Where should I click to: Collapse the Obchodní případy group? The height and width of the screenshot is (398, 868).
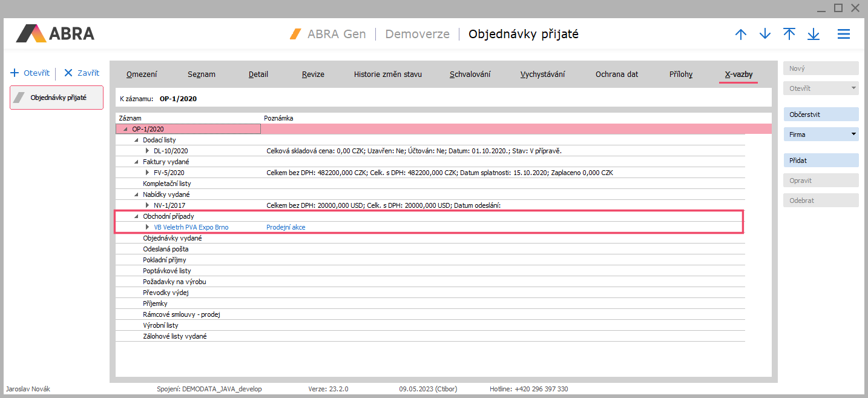[136, 216]
